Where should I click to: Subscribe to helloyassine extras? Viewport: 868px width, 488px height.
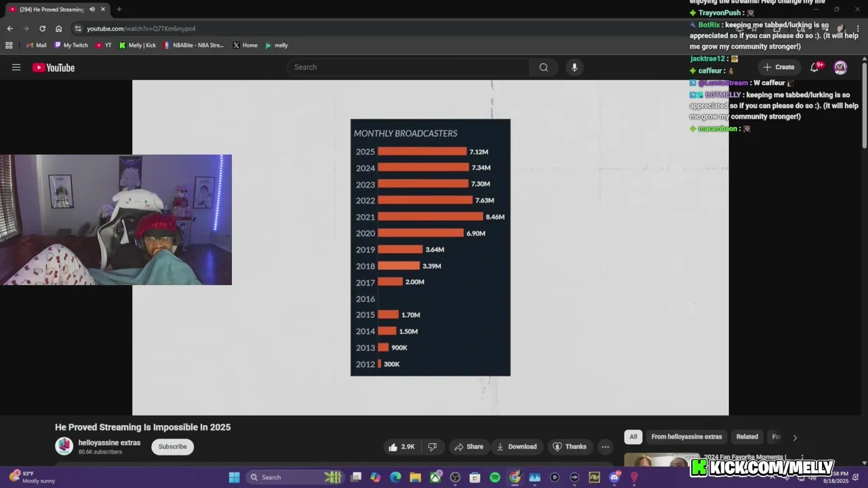click(x=172, y=447)
